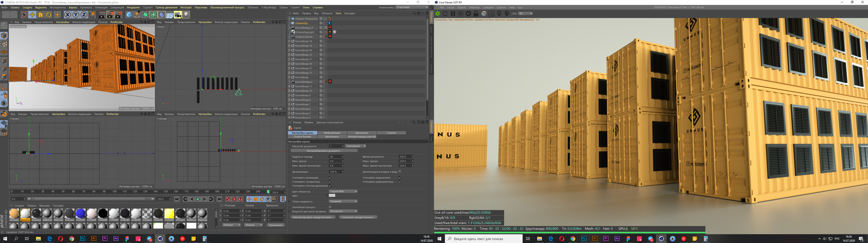Switch to the Информация tab
Screen dimensions: 868x243
[332, 133]
